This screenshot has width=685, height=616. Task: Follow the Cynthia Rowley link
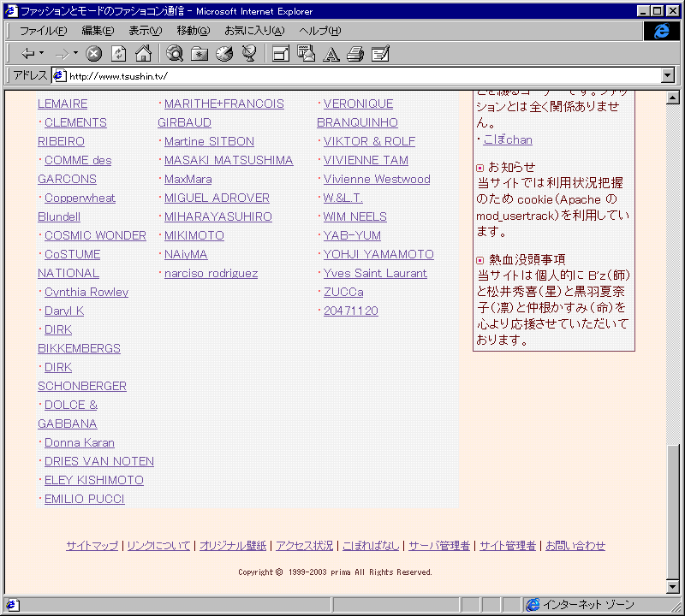tap(86, 292)
